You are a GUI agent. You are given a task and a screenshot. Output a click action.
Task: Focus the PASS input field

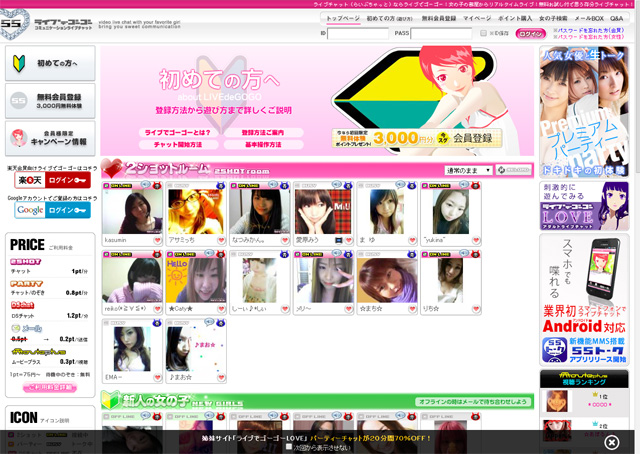click(x=441, y=33)
